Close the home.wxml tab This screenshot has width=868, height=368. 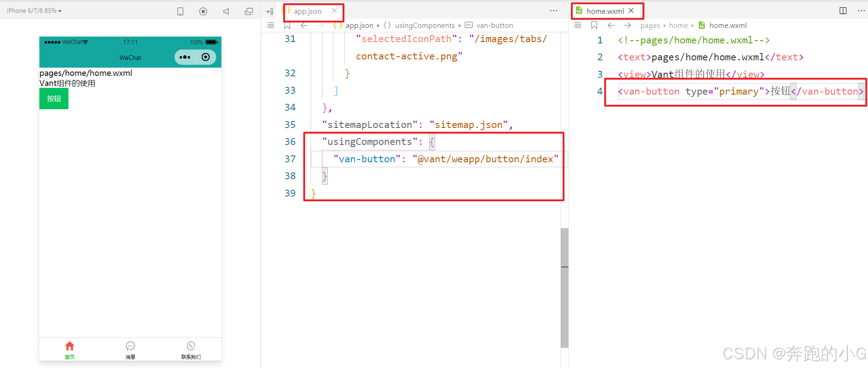point(631,11)
